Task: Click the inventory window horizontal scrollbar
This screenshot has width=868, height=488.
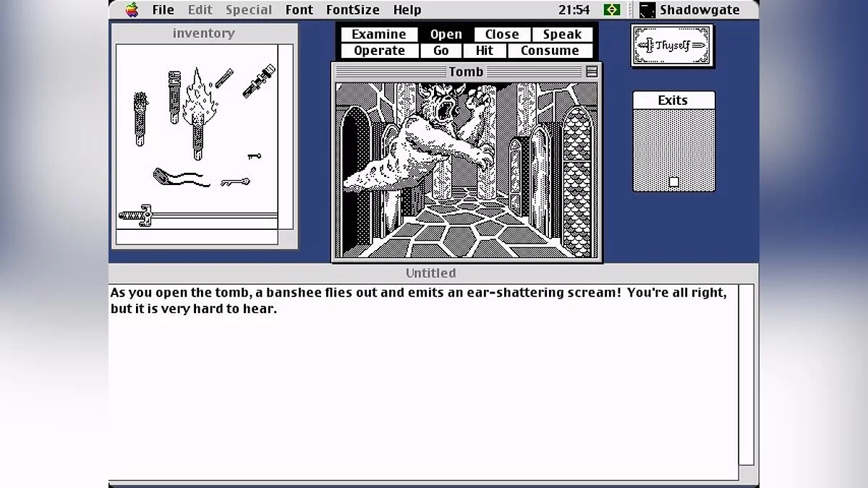Action: click(x=197, y=237)
